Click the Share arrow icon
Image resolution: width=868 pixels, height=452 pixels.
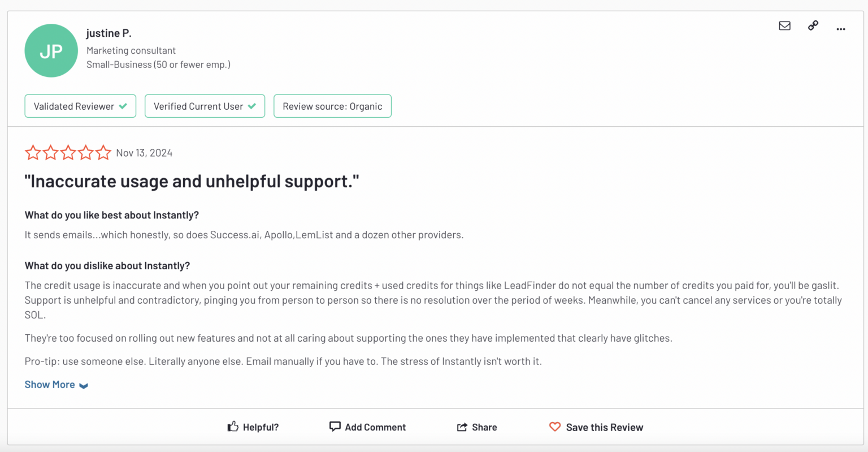462,427
